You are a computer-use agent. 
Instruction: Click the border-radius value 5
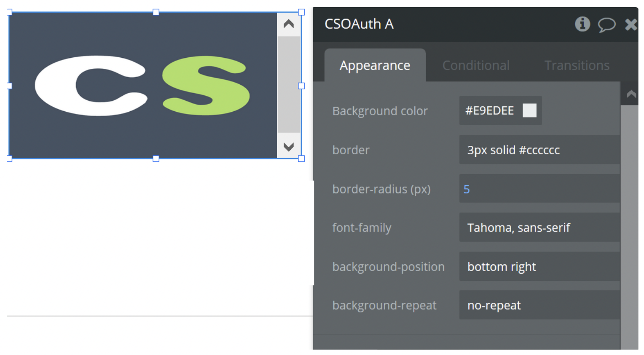[x=467, y=189]
